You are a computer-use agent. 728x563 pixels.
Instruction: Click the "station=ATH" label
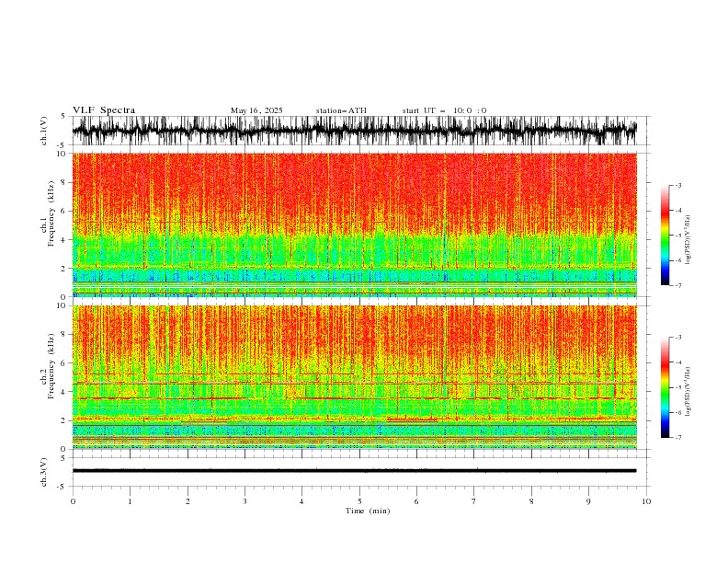(x=341, y=110)
